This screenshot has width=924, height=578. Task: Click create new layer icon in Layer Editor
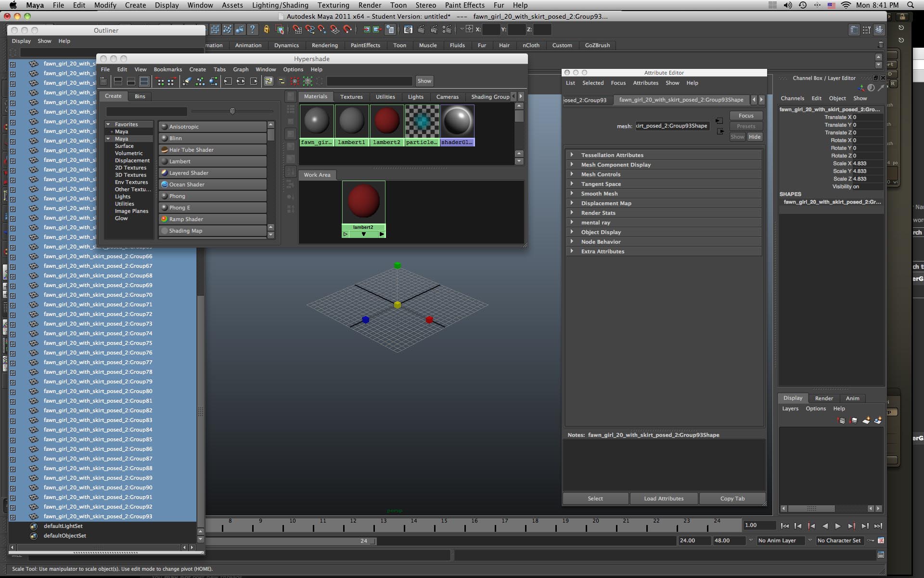[866, 420]
